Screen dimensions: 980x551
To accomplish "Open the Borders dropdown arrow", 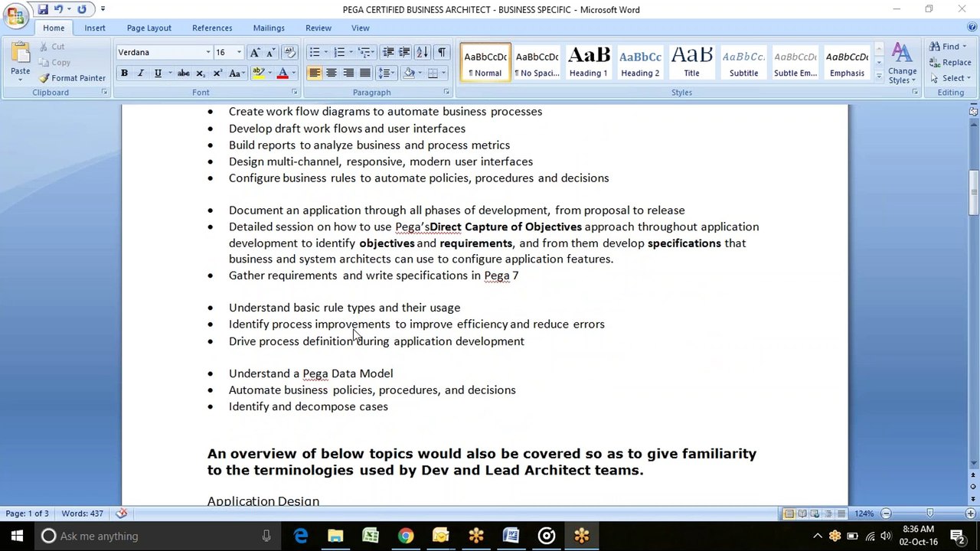I will (x=445, y=73).
